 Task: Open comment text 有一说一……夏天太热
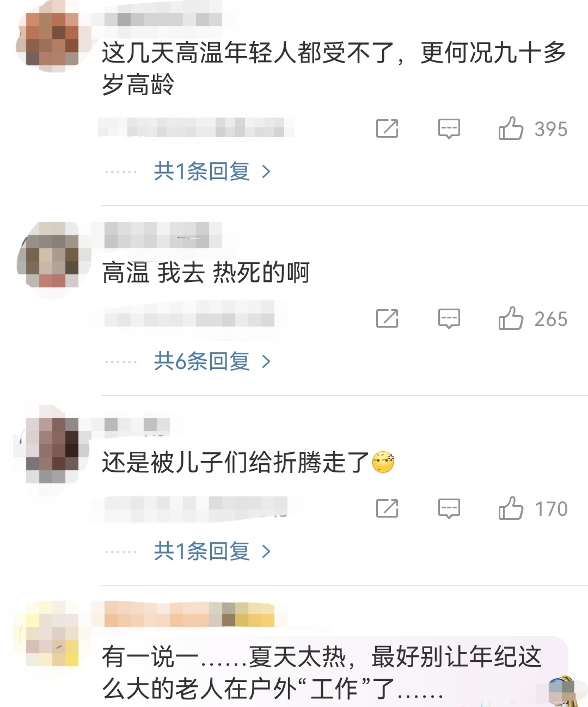pyautogui.click(x=322, y=673)
